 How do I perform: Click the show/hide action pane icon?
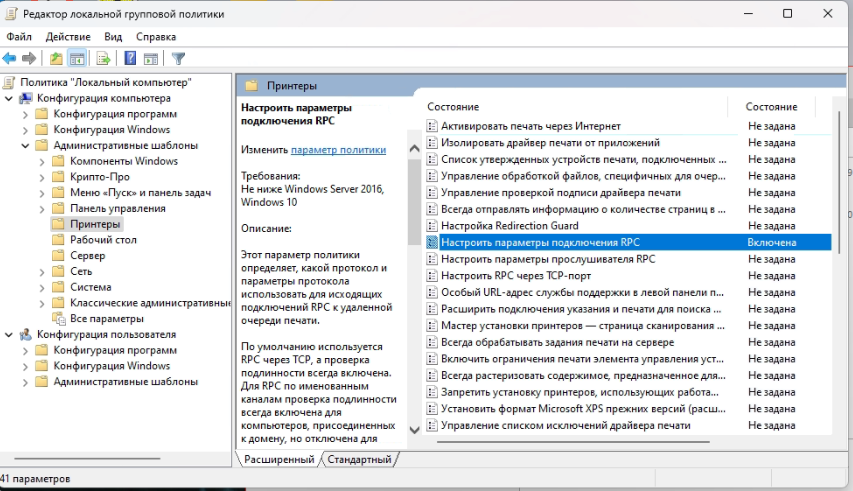point(151,58)
